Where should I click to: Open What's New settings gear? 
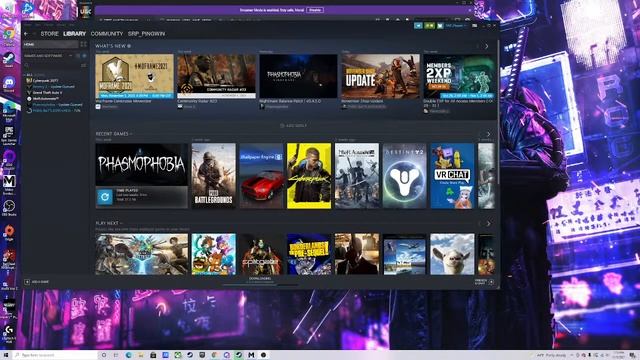[129, 46]
